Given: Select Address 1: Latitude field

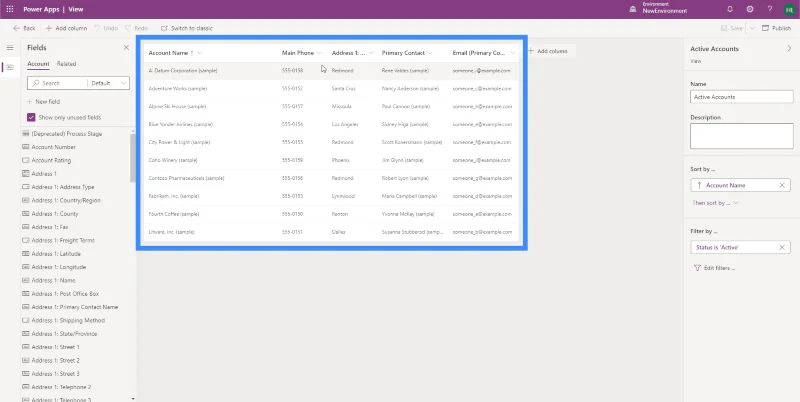Looking at the screenshot, I should 52,254.
